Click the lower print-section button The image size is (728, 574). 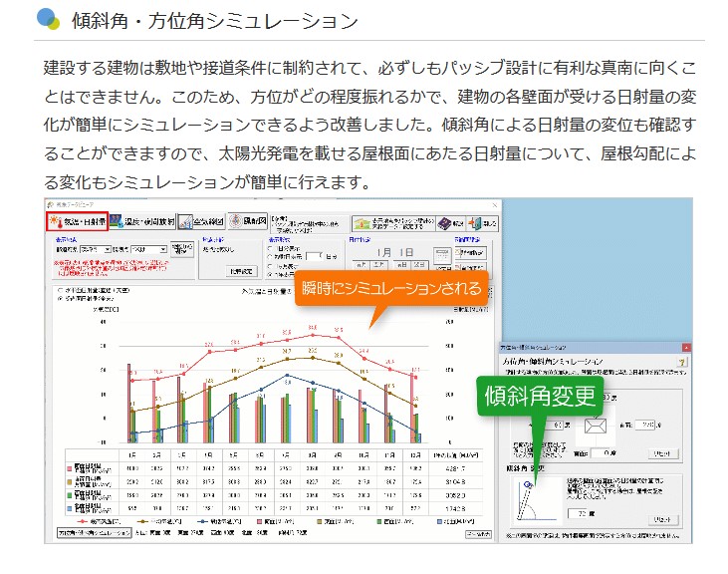(x=470, y=267)
